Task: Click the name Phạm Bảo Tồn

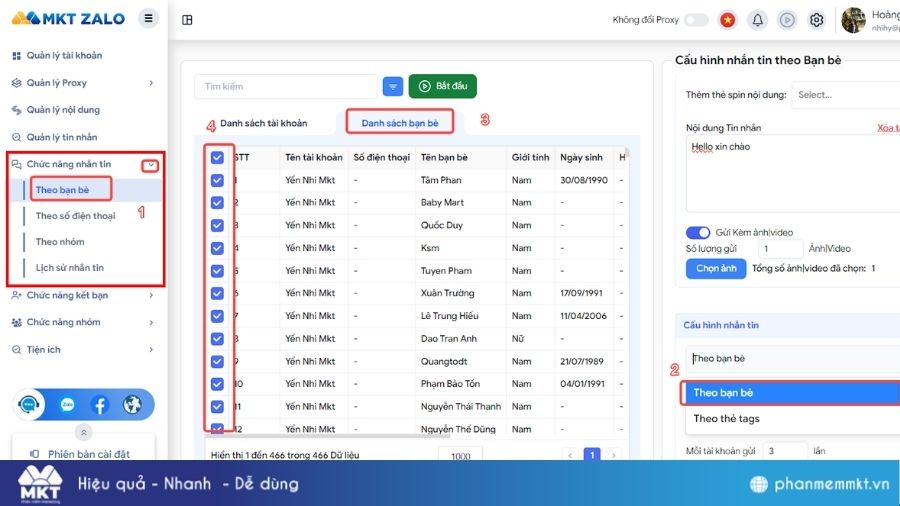Action: click(450, 384)
